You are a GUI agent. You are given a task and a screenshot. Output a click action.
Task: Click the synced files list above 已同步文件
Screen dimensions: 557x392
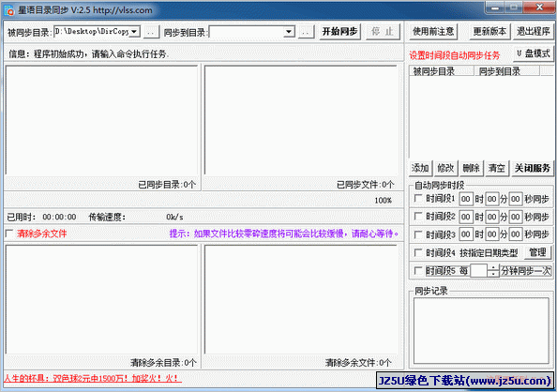point(301,120)
